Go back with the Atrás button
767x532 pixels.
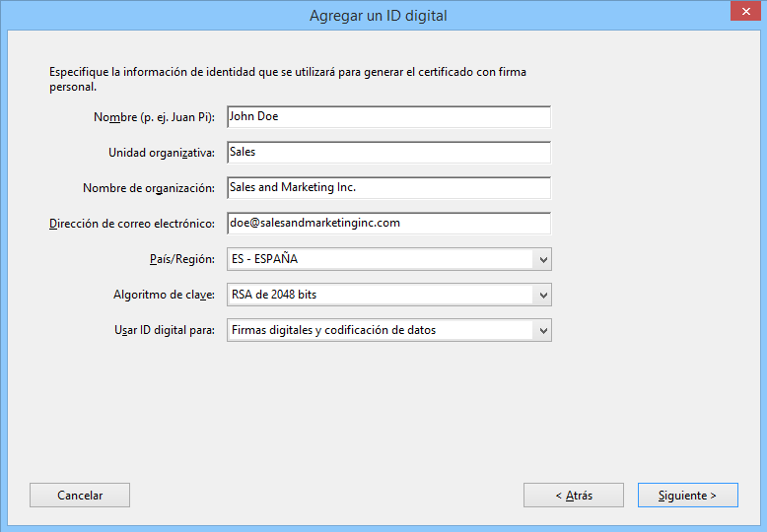pos(573,495)
